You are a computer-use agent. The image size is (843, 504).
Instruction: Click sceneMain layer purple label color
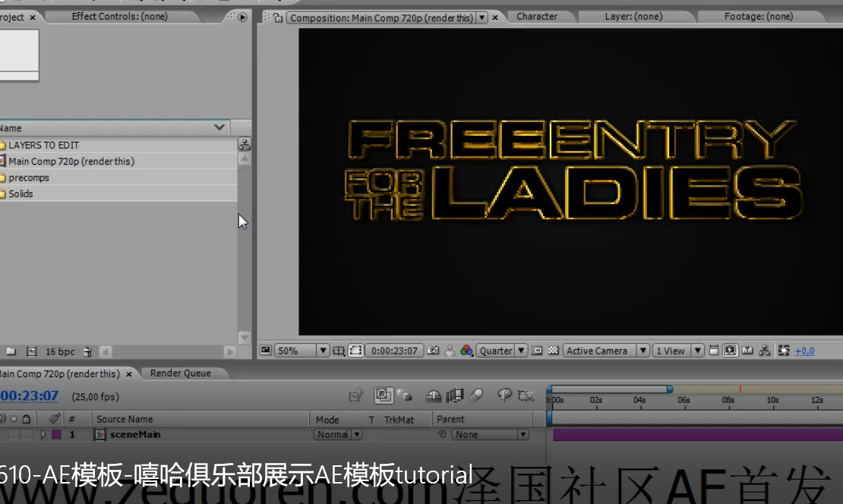[56, 435]
